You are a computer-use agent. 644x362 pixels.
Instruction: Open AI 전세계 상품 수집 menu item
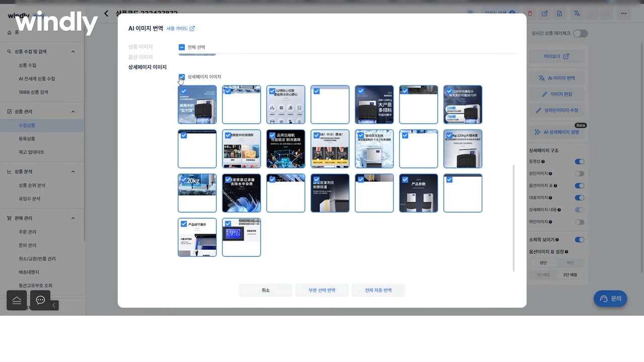pos(37,79)
